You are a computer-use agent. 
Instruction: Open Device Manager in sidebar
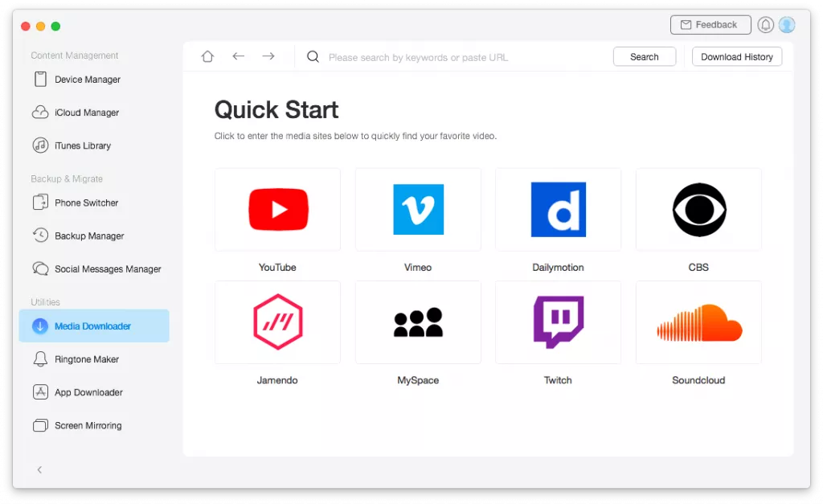tap(94, 80)
